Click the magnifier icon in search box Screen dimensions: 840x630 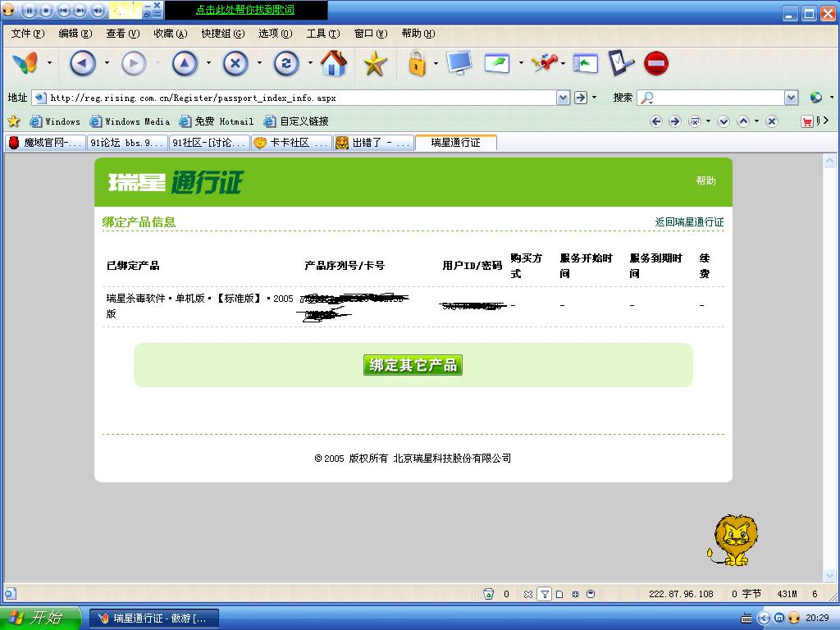[647, 98]
